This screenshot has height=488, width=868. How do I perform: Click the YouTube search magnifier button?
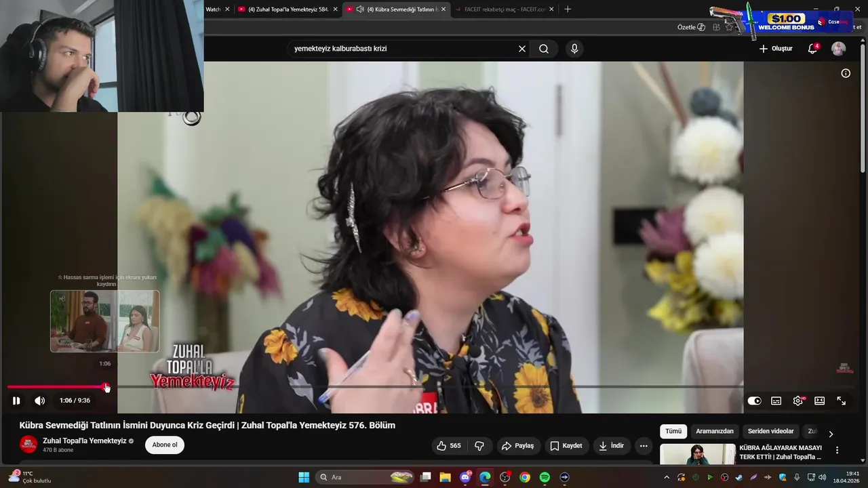point(544,49)
